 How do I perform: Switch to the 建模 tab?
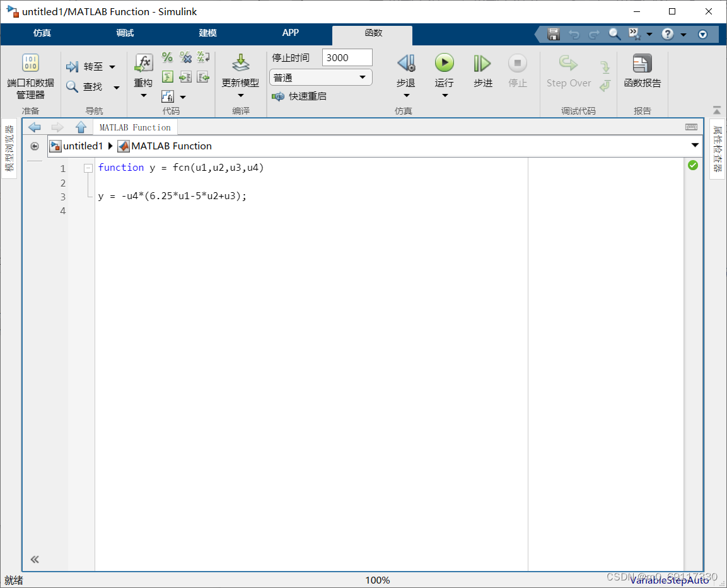click(207, 33)
